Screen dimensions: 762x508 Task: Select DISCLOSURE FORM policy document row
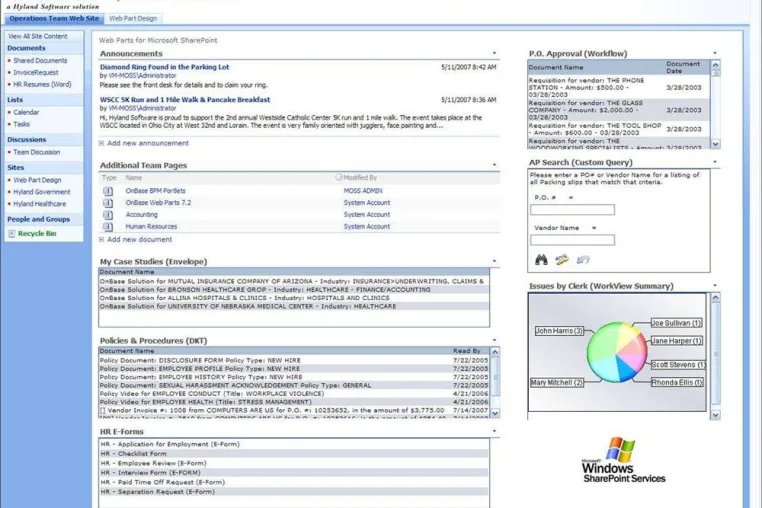pos(294,361)
